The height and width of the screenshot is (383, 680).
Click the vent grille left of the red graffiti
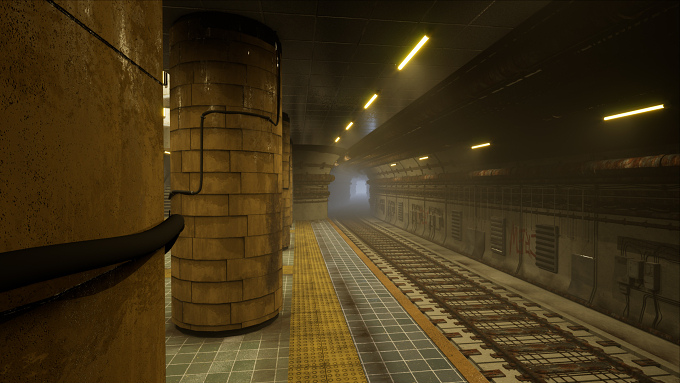pos(498,236)
